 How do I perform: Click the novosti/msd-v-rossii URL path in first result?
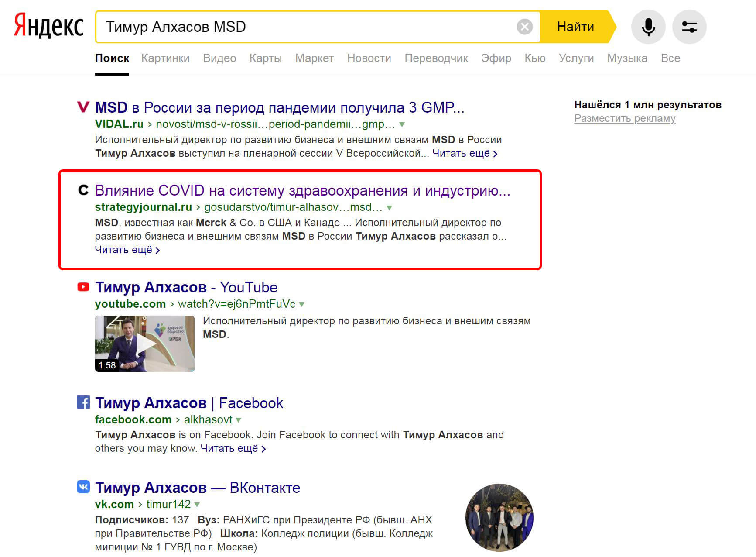point(275,124)
